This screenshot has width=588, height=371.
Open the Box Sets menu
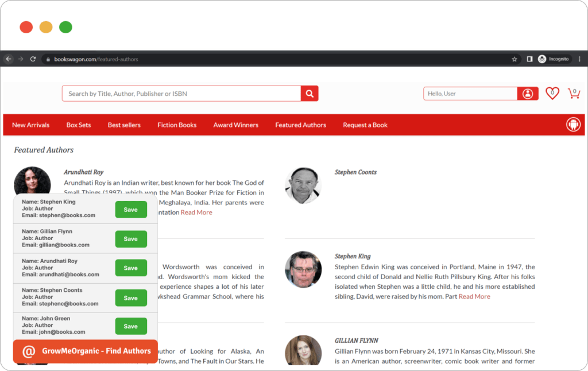79,125
